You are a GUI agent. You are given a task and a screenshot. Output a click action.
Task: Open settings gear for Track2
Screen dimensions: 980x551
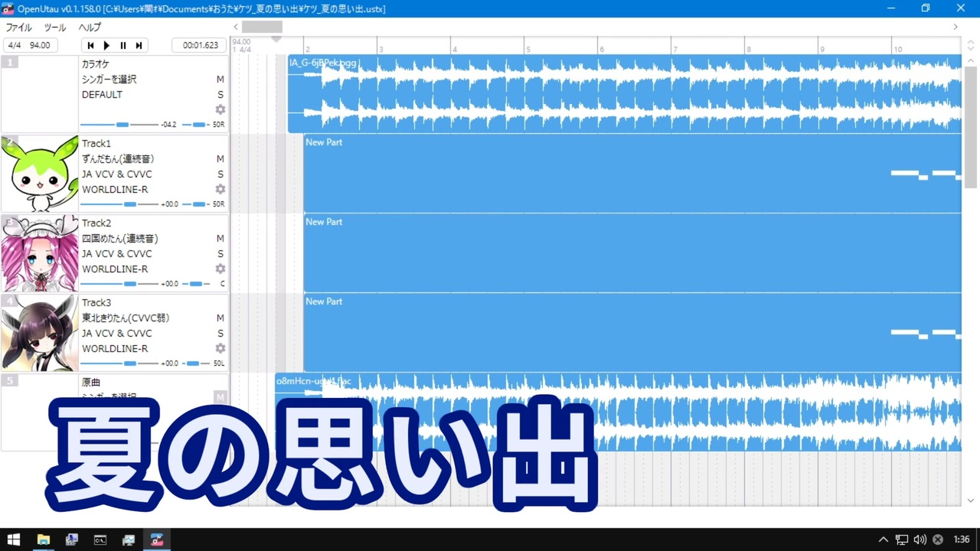pos(220,269)
